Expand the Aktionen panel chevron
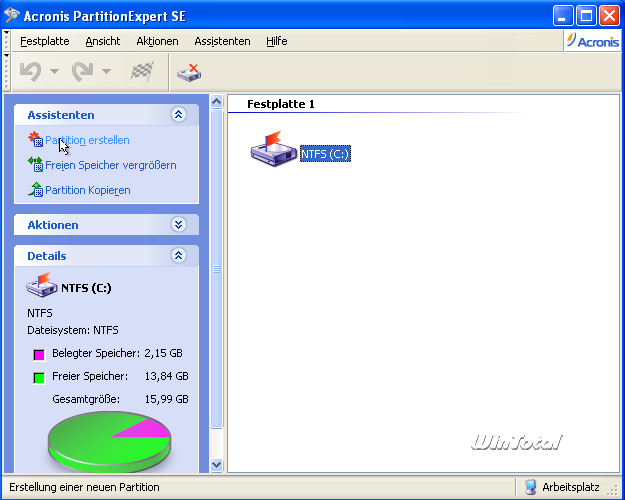The width and height of the screenshot is (625, 500). click(179, 225)
